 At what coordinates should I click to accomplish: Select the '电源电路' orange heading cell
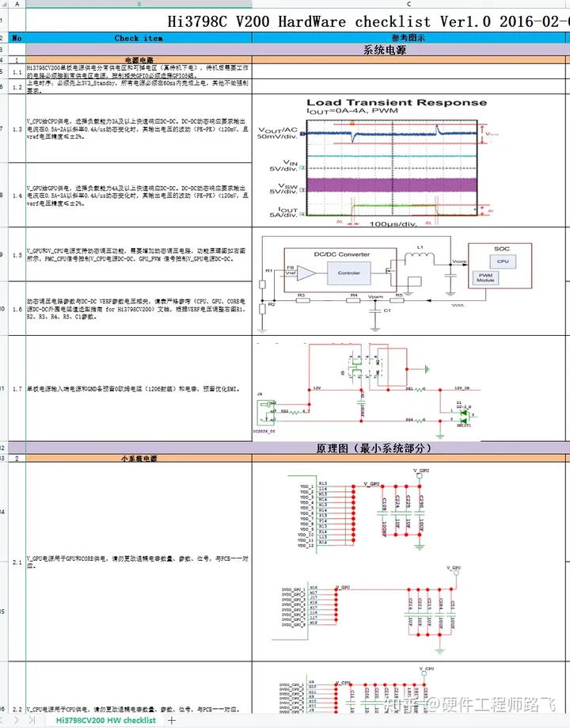[139, 60]
